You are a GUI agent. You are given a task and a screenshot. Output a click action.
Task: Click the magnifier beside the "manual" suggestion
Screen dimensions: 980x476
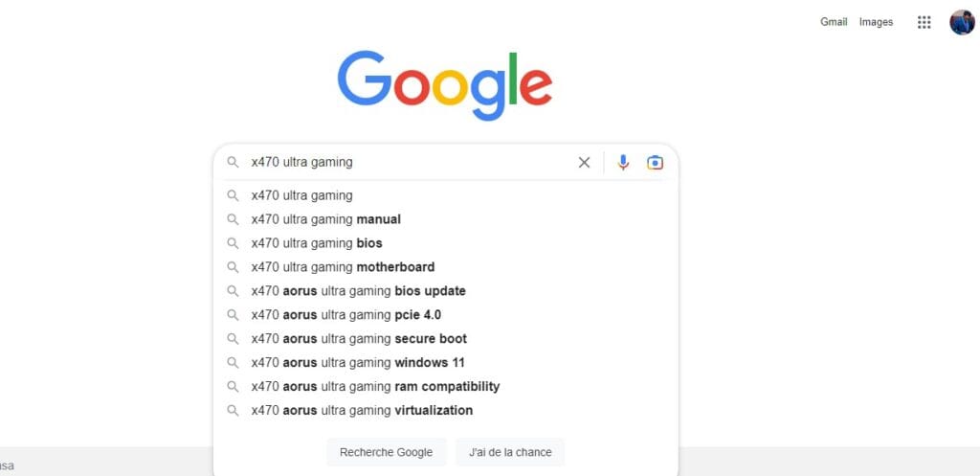tap(233, 219)
